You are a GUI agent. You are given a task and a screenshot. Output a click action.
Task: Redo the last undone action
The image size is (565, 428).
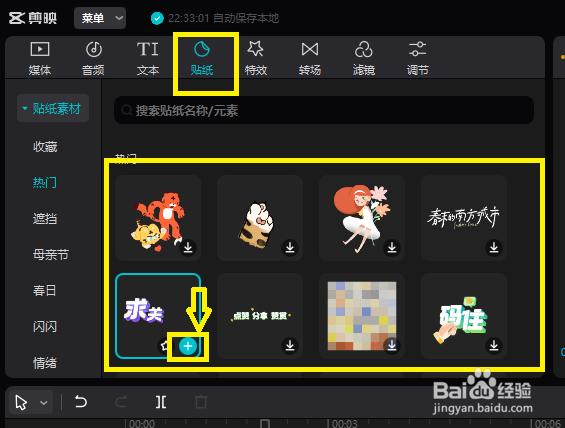pyautogui.click(x=121, y=401)
